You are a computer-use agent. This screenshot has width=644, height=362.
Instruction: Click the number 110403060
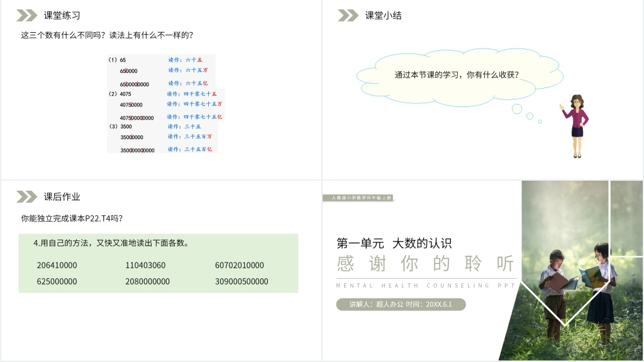pos(145,266)
